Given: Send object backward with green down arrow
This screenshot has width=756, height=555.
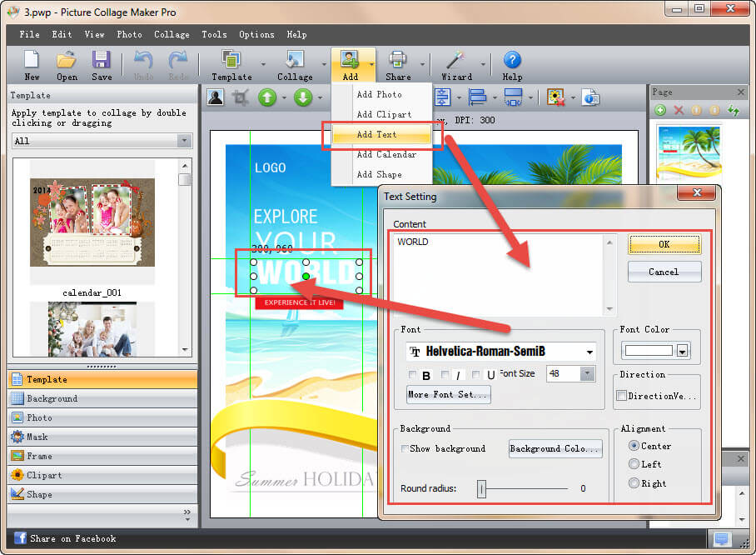Looking at the screenshot, I should 303,98.
